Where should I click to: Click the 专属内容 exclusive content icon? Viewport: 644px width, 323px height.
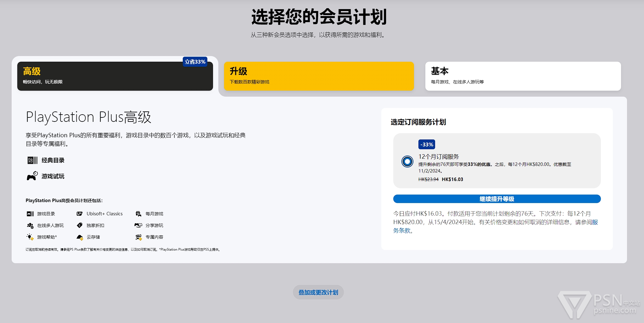click(x=138, y=237)
